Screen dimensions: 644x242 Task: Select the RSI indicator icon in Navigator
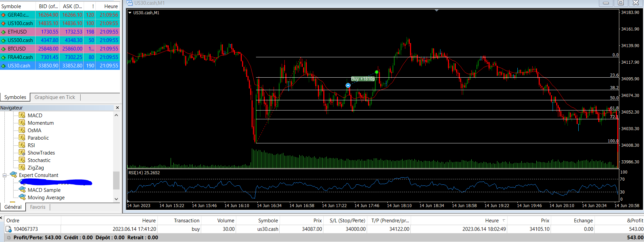(22, 145)
